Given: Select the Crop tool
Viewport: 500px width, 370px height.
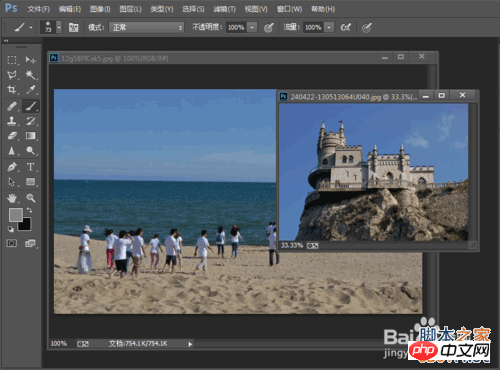Looking at the screenshot, I should tap(12, 89).
